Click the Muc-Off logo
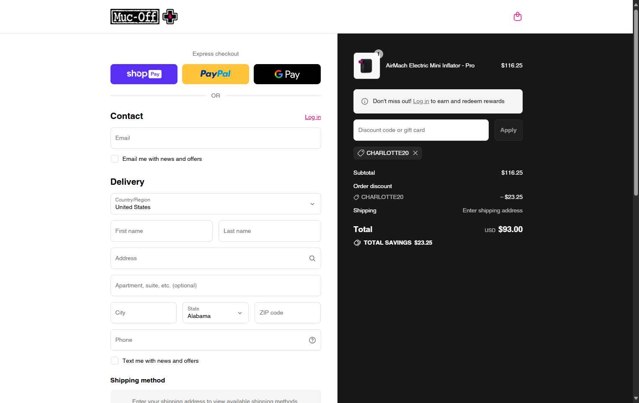The image size is (639, 403). pos(144,17)
